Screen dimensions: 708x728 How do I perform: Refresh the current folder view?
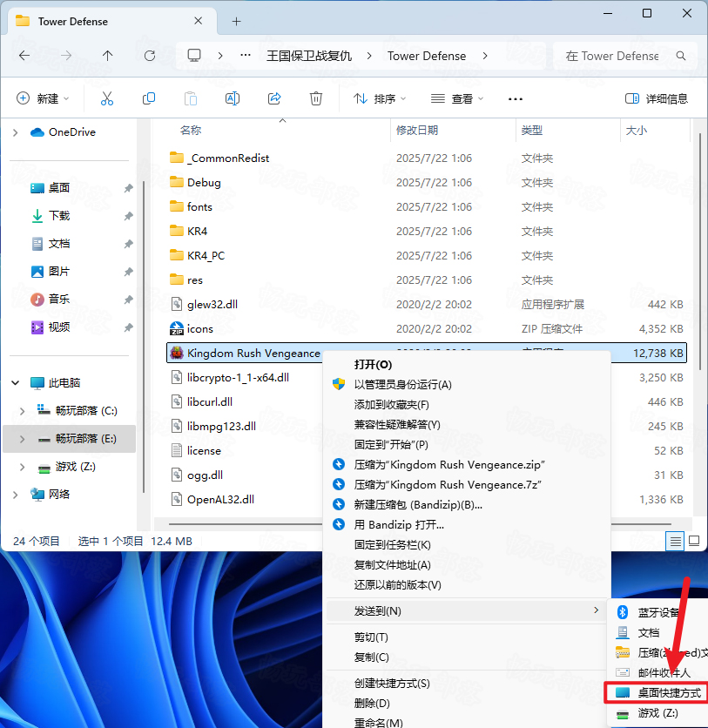click(150, 56)
